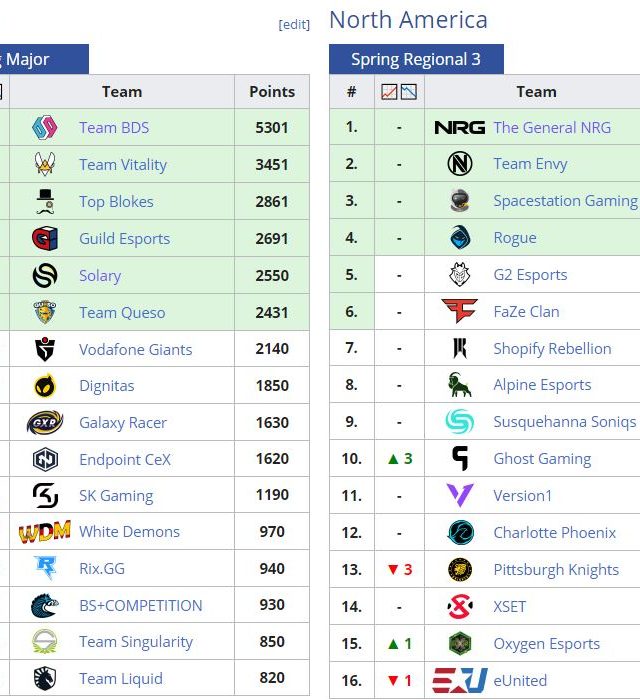
Task: Click the Spacestation Gaming astronaut logo
Action: click(x=460, y=201)
